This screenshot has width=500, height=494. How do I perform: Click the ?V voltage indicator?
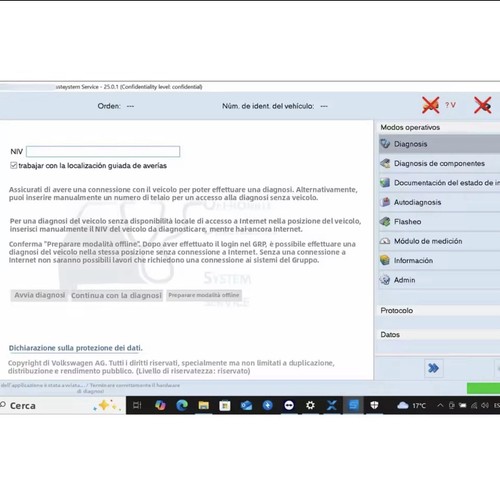point(450,105)
